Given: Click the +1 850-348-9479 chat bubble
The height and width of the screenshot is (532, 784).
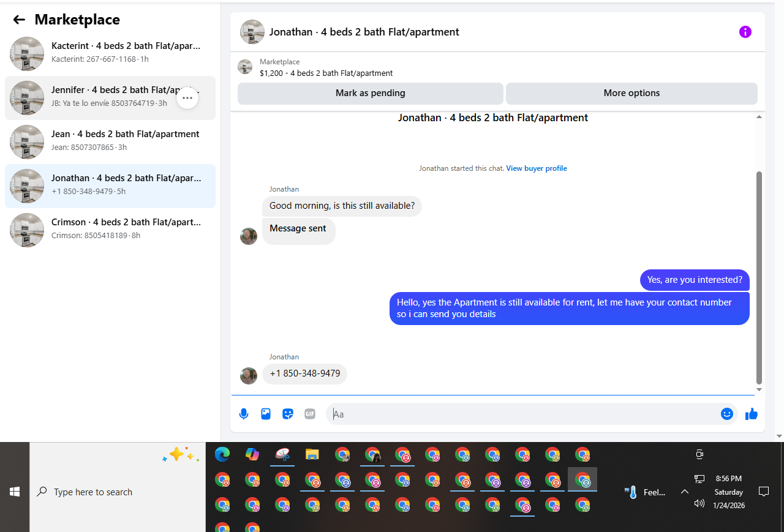Looking at the screenshot, I should pyautogui.click(x=305, y=374).
